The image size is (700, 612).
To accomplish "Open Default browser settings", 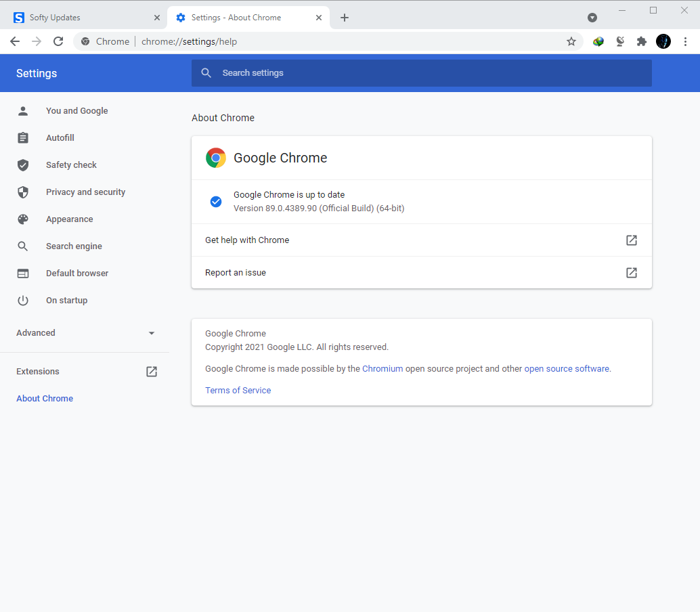I will (x=76, y=274).
